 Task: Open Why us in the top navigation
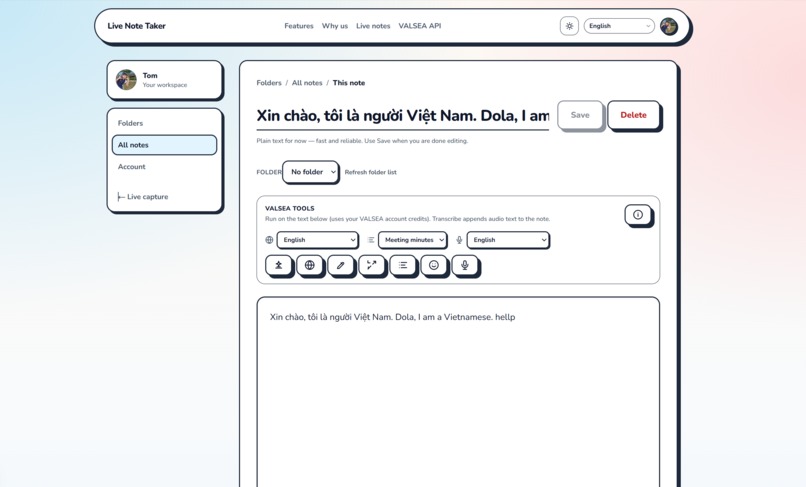click(x=335, y=26)
